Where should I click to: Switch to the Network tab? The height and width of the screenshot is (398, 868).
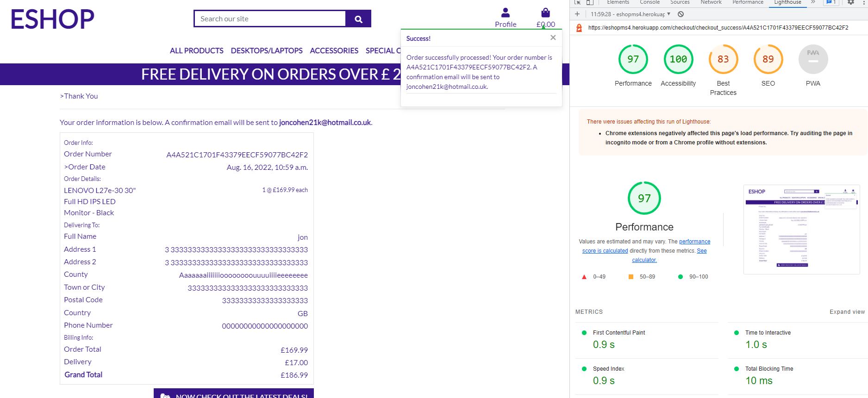711,2
